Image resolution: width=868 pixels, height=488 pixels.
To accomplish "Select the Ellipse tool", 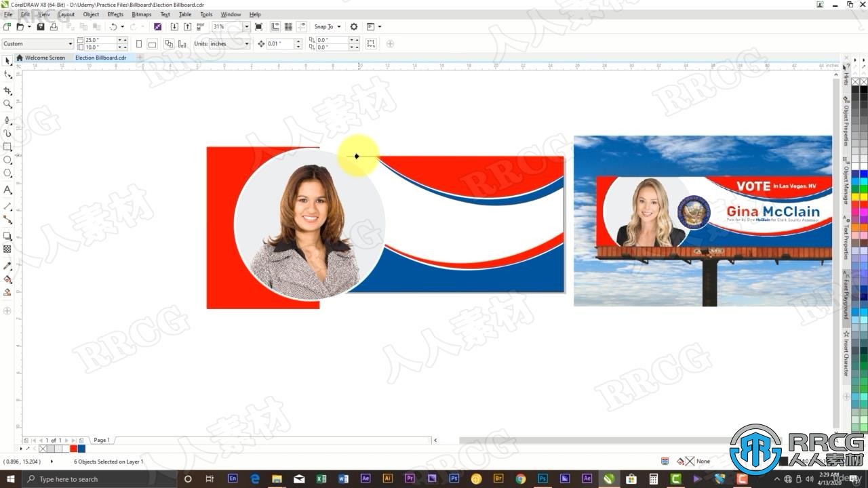I will [7, 160].
